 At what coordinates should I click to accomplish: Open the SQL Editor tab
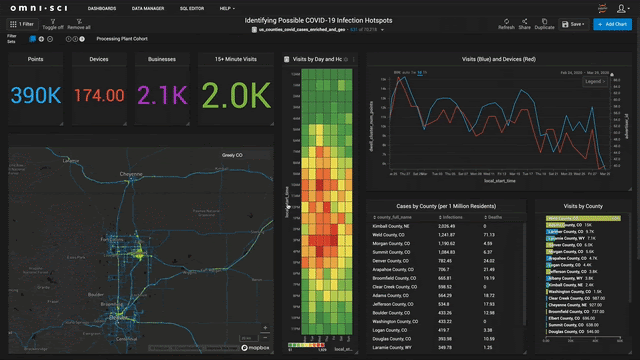(192, 8)
